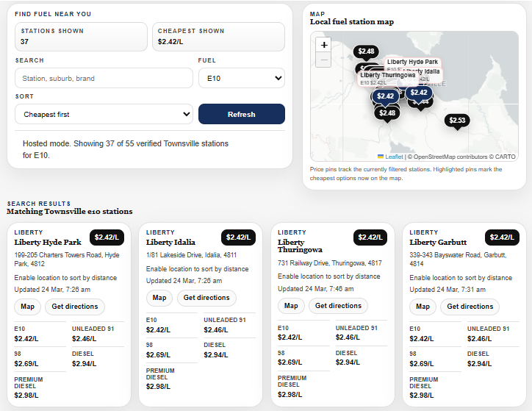Click the $2.42/L price badge on Liberty Hyde Park
The height and width of the screenshot is (411, 532).
click(x=107, y=237)
